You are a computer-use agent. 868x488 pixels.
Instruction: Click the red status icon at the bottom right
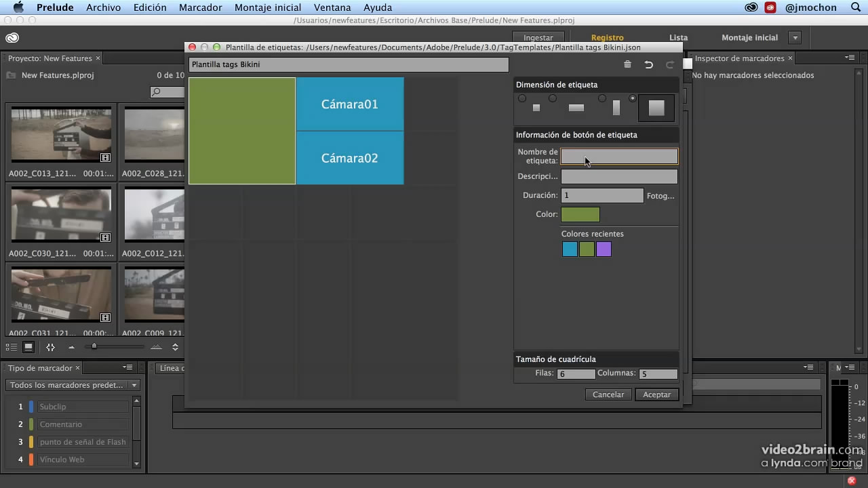pos(852,481)
